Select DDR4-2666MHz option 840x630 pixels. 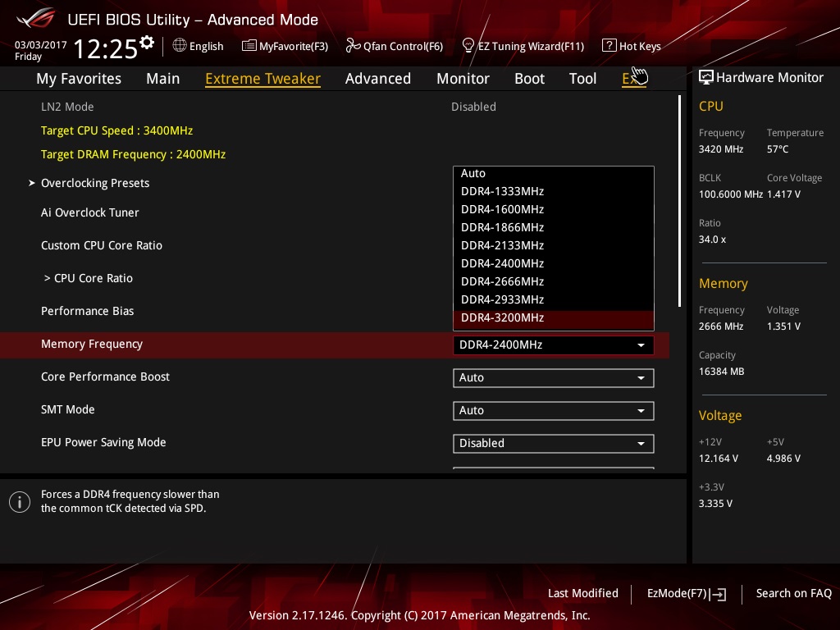point(554,282)
